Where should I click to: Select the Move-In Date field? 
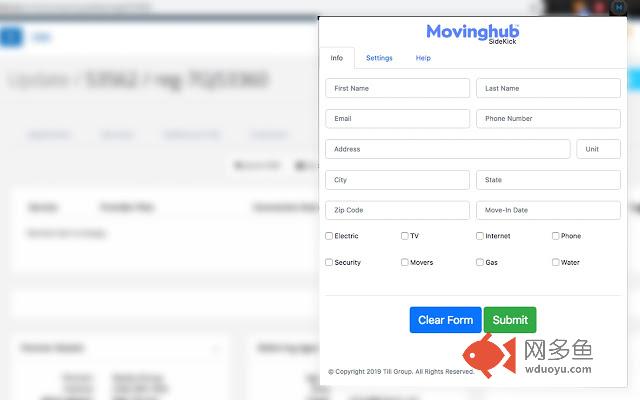pyautogui.click(x=548, y=210)
